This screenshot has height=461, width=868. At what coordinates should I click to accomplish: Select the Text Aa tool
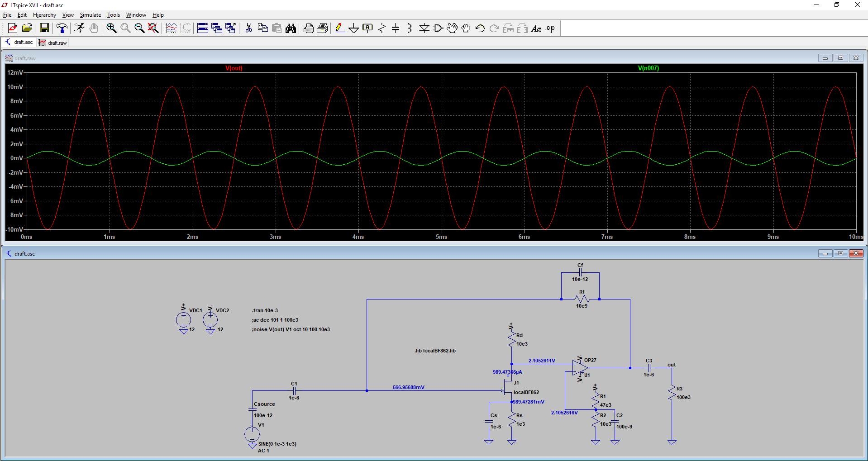pos(536,28)
